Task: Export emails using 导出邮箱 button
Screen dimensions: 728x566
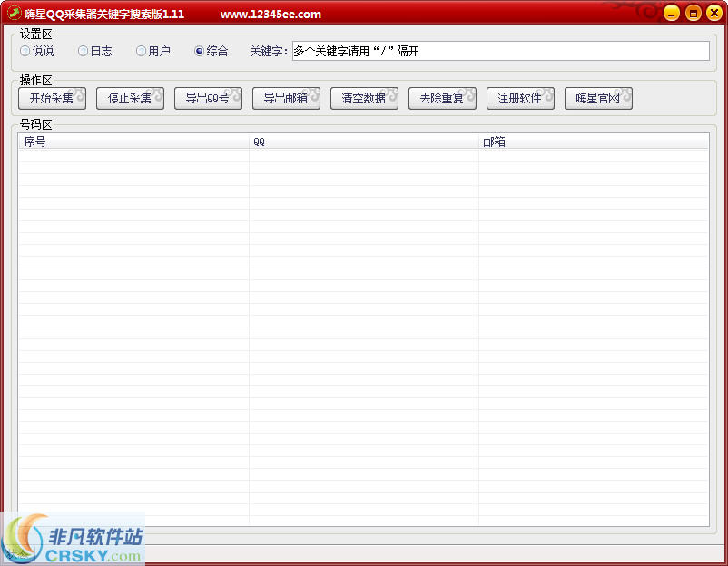Action: (x=286, y=98)
